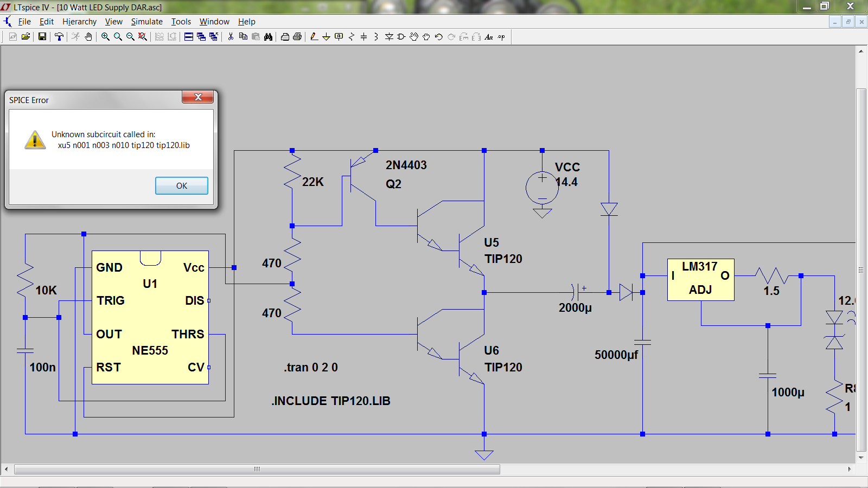Place a Resistor component
This screenshot has height=488, width=868.
pos(352,37)
